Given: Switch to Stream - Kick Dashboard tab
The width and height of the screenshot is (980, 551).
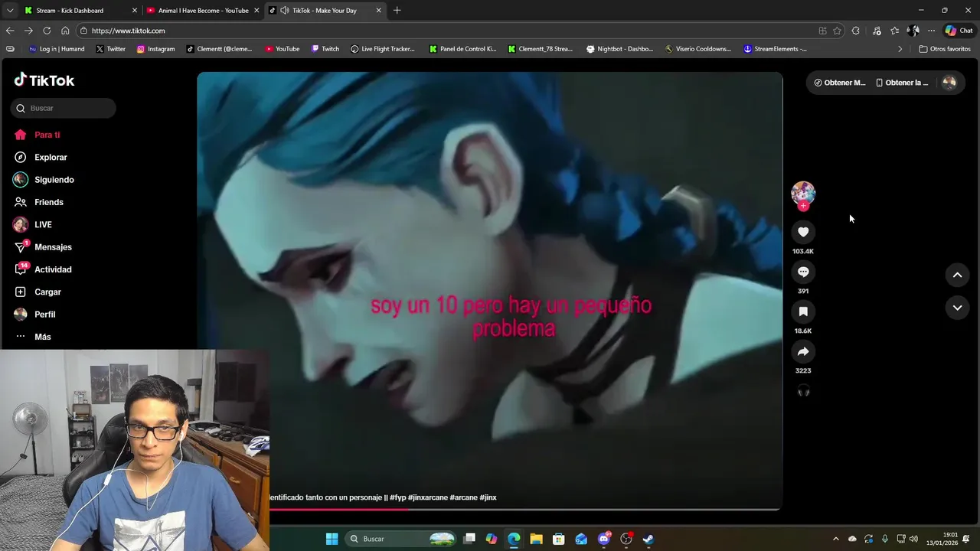Looking at the screenshot, I should (80, 11).
